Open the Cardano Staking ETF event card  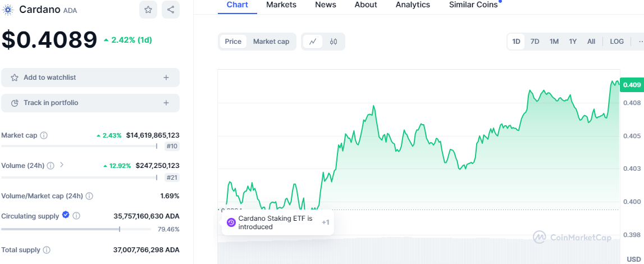277,222
